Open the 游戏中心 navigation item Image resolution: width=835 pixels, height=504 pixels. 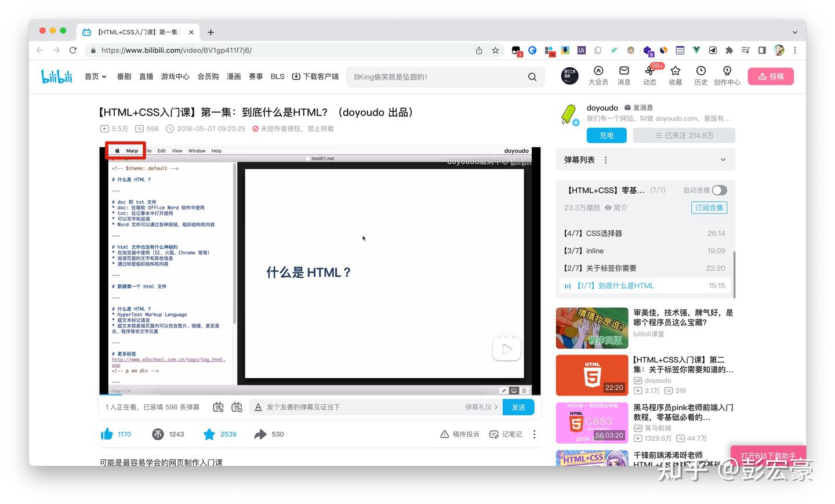(x=175, y=76)
